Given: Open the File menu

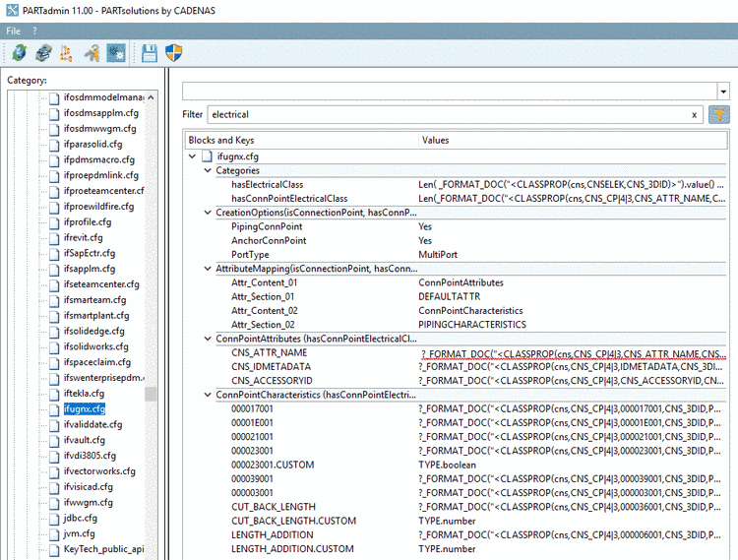Looking at the screenshot, I should (14, 31).
